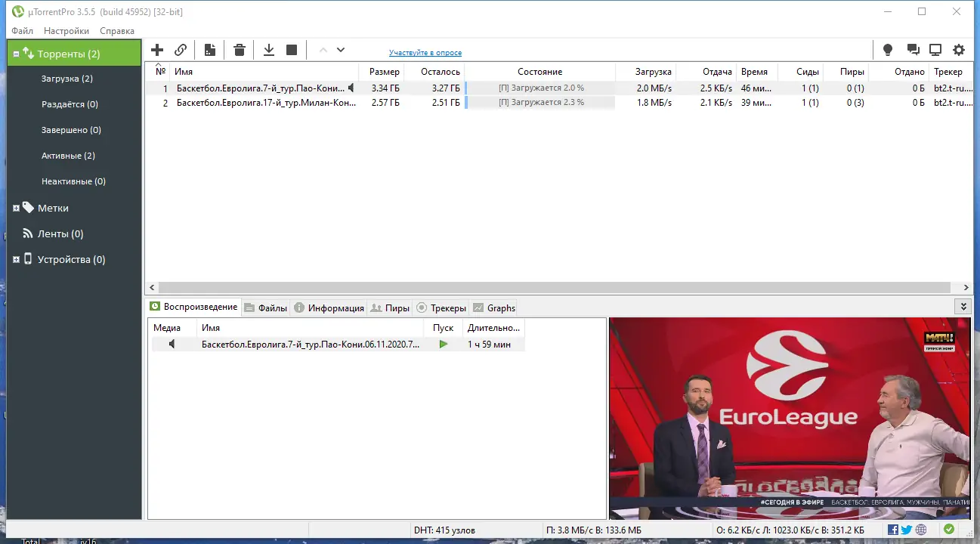Click the lightbulb hint icon
980x544 pixels.
coord(888,49)
